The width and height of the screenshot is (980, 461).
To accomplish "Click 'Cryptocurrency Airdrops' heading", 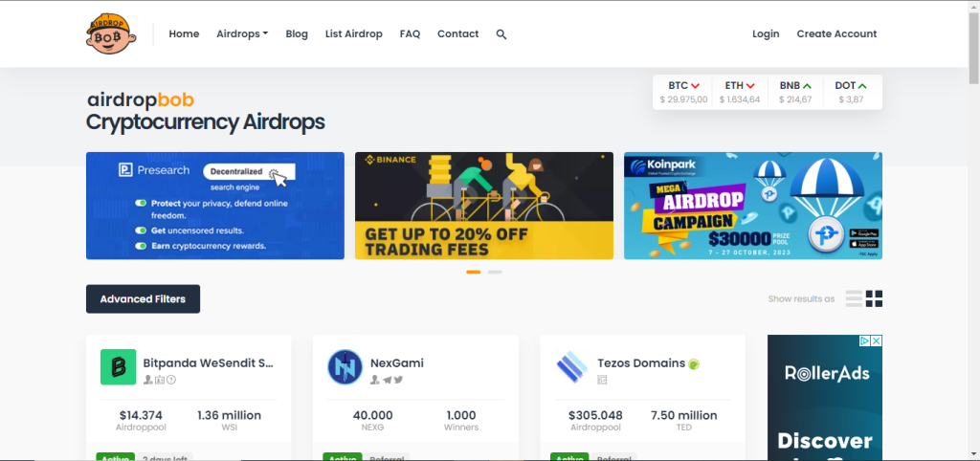I will click(206, 121).
